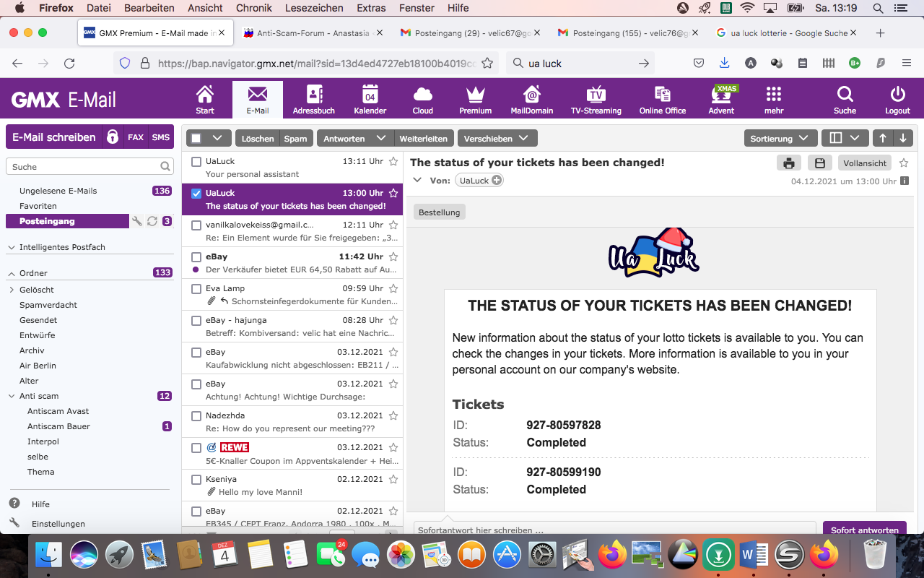The image size is (924, 578).
Task: Click the encrypted mail lock icon
Action: (113, 137)
